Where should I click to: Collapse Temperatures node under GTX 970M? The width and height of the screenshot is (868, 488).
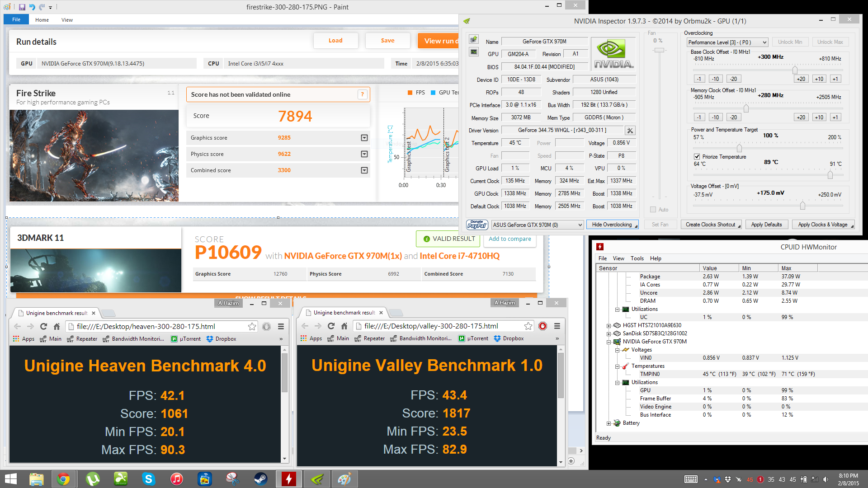(617, 366)
